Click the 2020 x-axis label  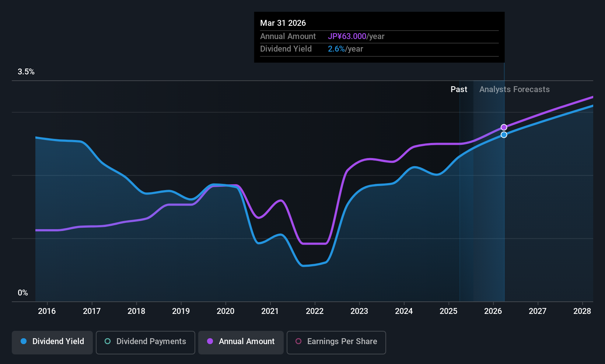pos(225,311)
